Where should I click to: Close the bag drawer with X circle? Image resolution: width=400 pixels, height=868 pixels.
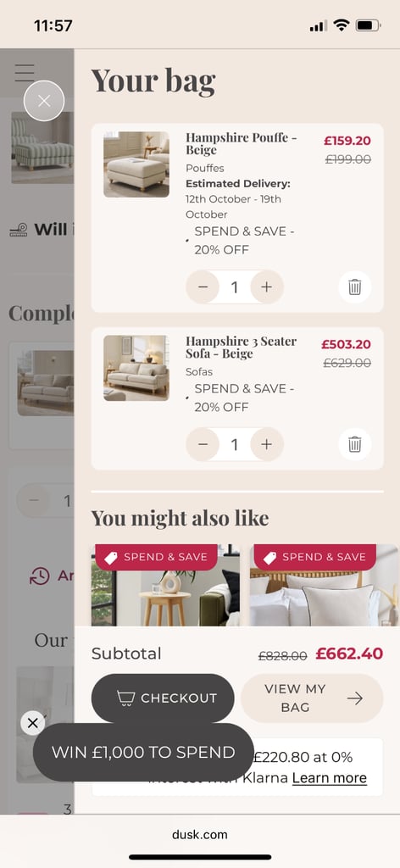click(x=44, y=101)
